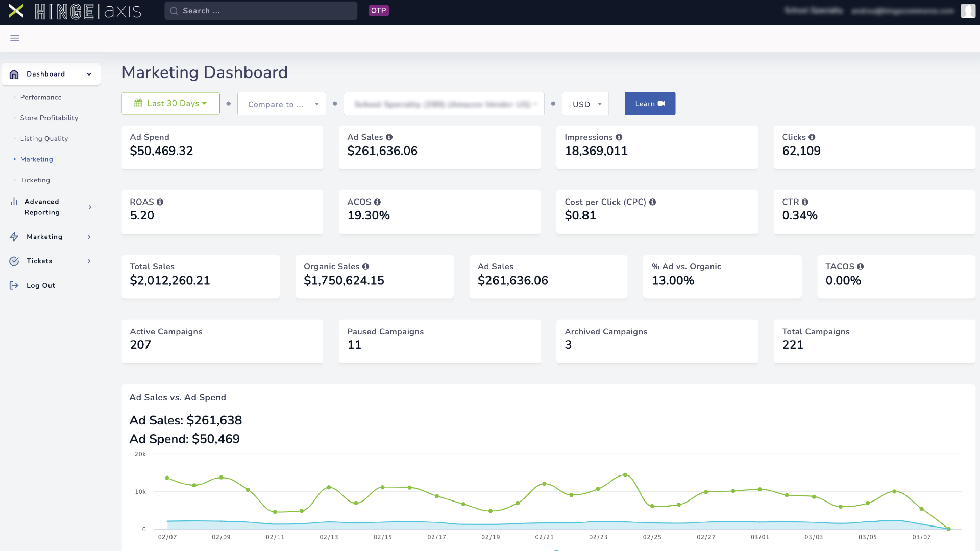Open the search magnifier in top bar
The image size is (980, 551).
coord(174,11)
